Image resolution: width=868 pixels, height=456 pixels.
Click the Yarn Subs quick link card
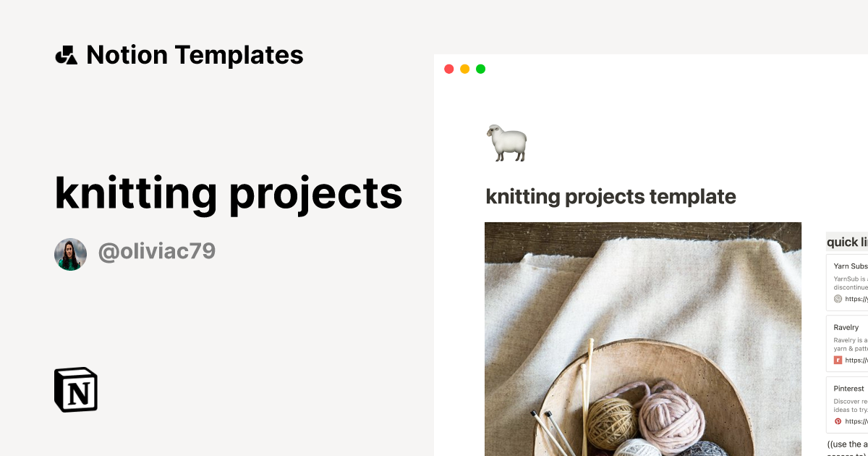point(850,281)
